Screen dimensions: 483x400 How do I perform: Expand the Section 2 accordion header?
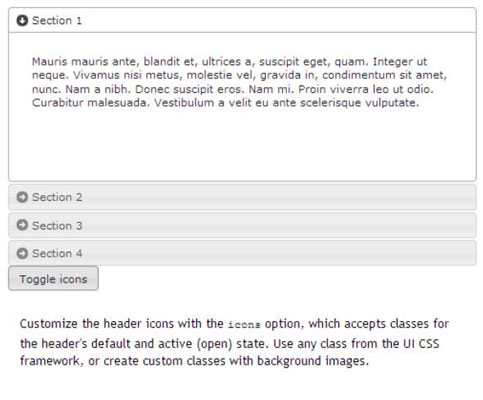(x=242, y=197)
